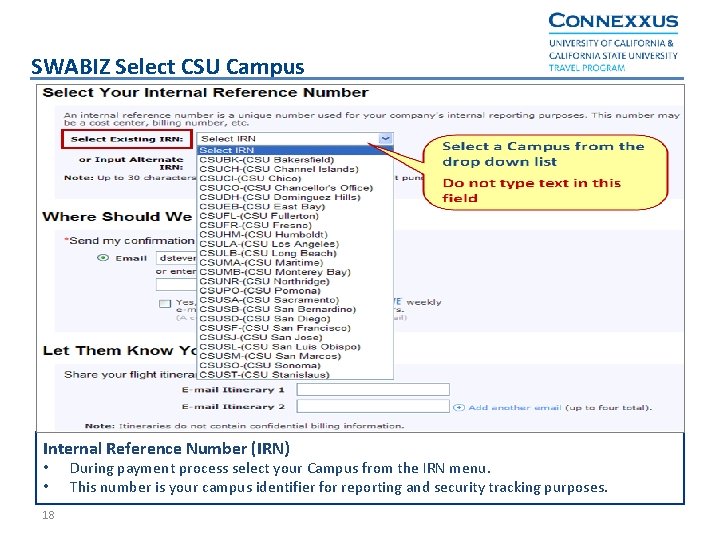Click the Select Existing IRN label

tap(127, 139)
